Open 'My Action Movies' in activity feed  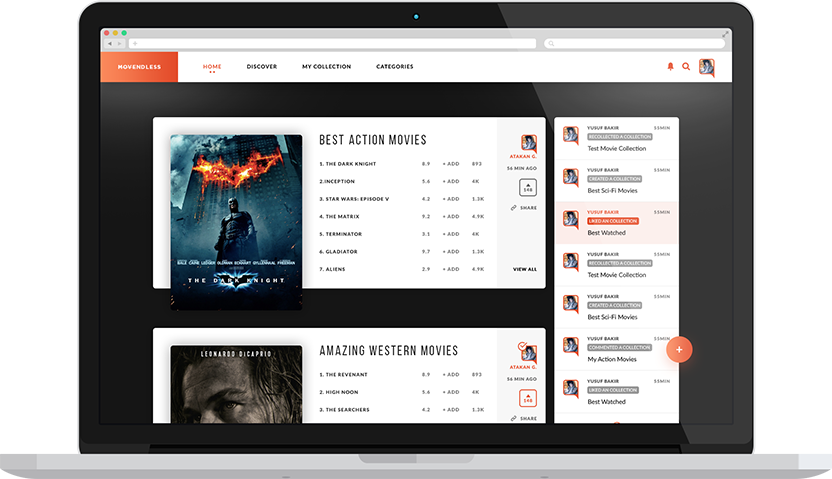point(612,359)
